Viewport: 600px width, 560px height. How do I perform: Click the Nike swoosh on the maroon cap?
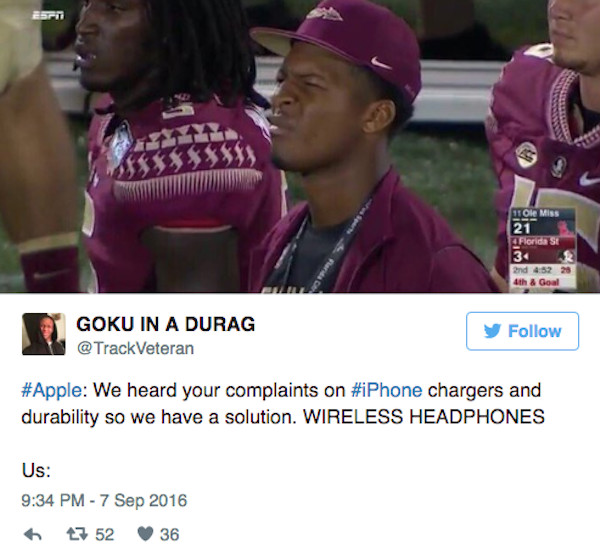point(381,62)
